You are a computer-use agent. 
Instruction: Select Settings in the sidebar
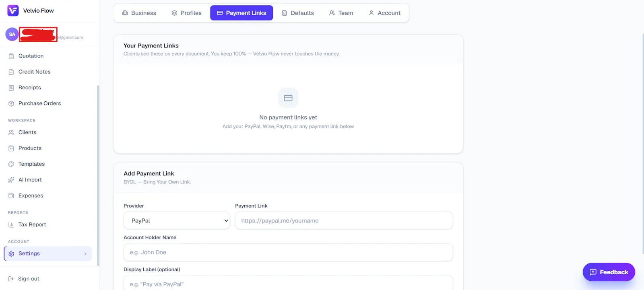point(48,253)
